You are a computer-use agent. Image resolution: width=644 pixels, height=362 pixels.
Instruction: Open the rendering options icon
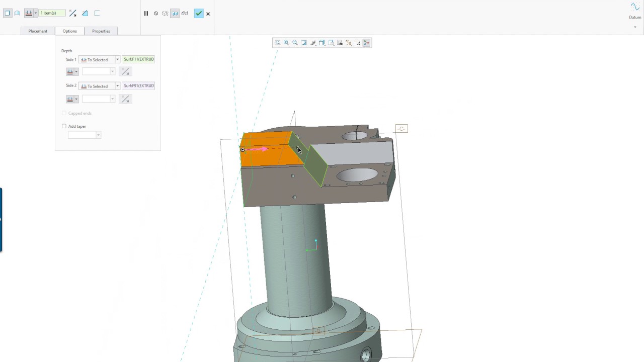pyautogui.click(x=313, y=43)
